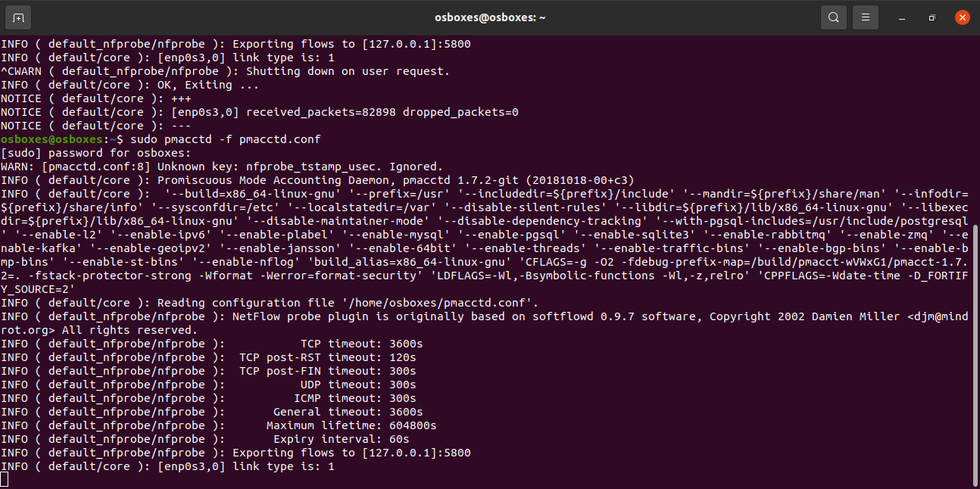Image resolution: width=980 pixels, height=489 pixels.
Task: Click the magnifier glass in the header bar
Action: pos(834,16)
